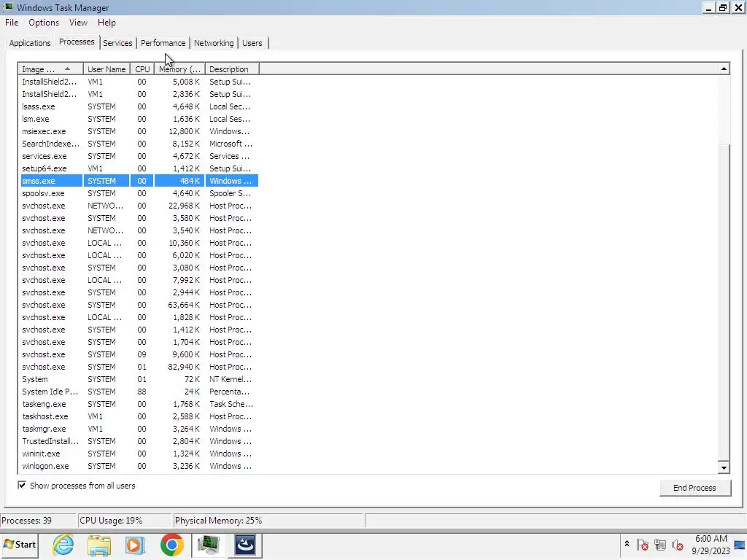This screenshot has width=747, height=560.
Task: Open Google Chrome from the taskbar
Action: 172,545
